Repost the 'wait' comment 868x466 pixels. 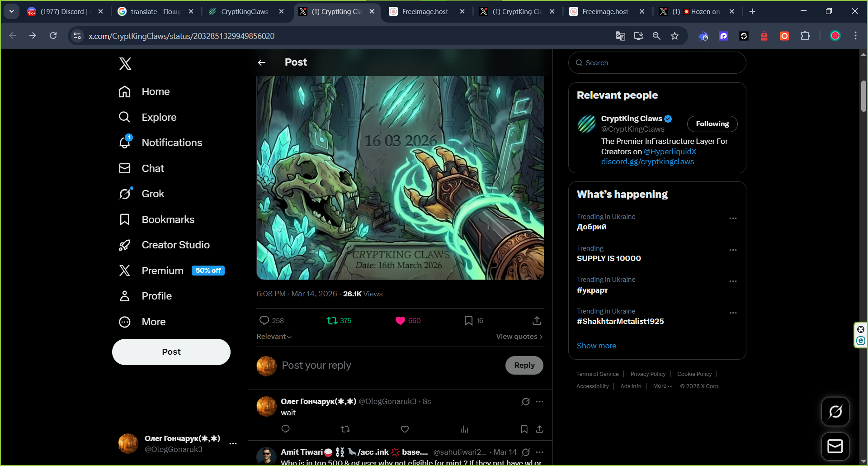(345, 429)
